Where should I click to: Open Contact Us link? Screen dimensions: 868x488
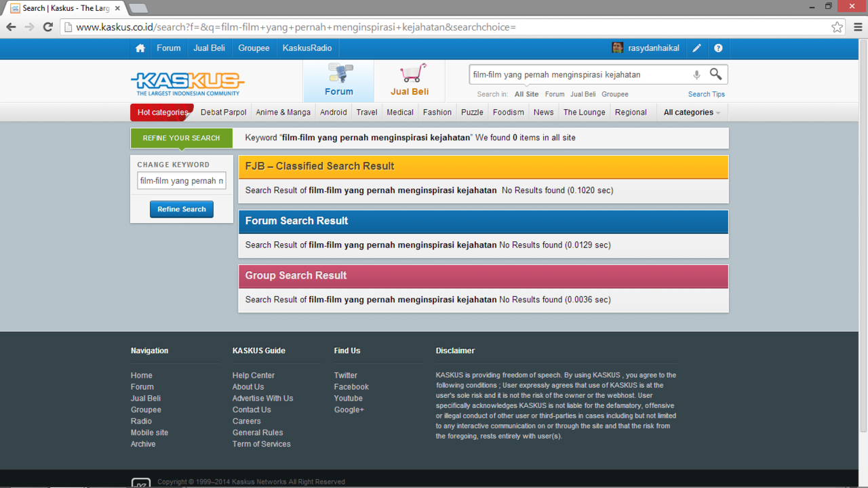pyautogui.click(x=252, y=410)
